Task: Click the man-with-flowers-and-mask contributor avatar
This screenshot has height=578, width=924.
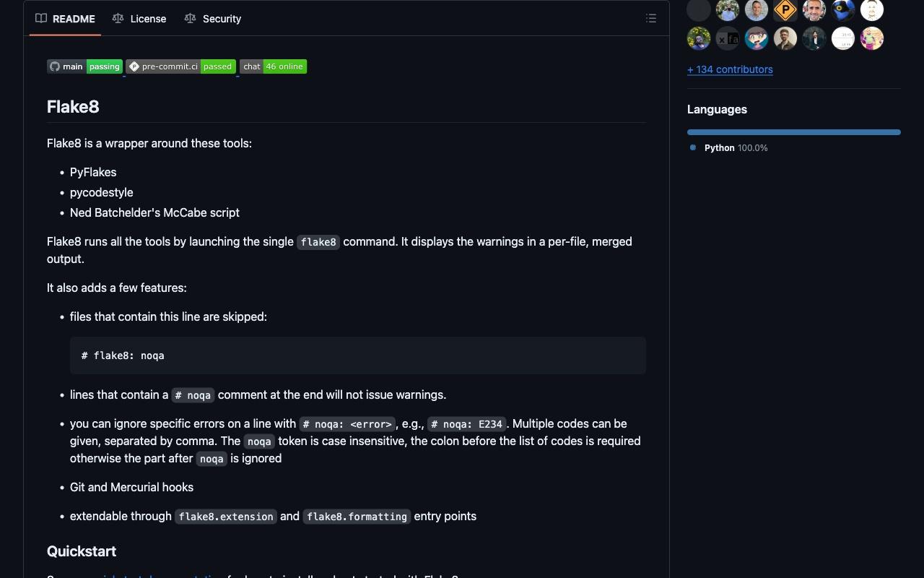Action: tap(728, 10)
